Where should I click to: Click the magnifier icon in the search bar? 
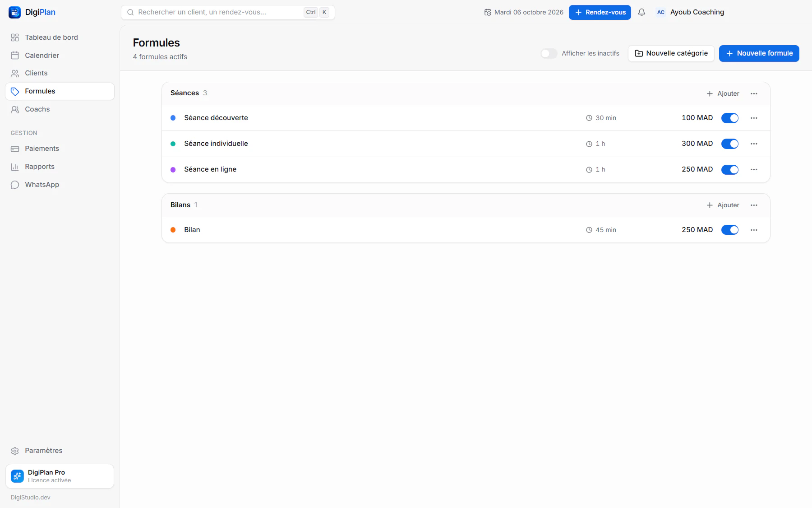[130, 12]
